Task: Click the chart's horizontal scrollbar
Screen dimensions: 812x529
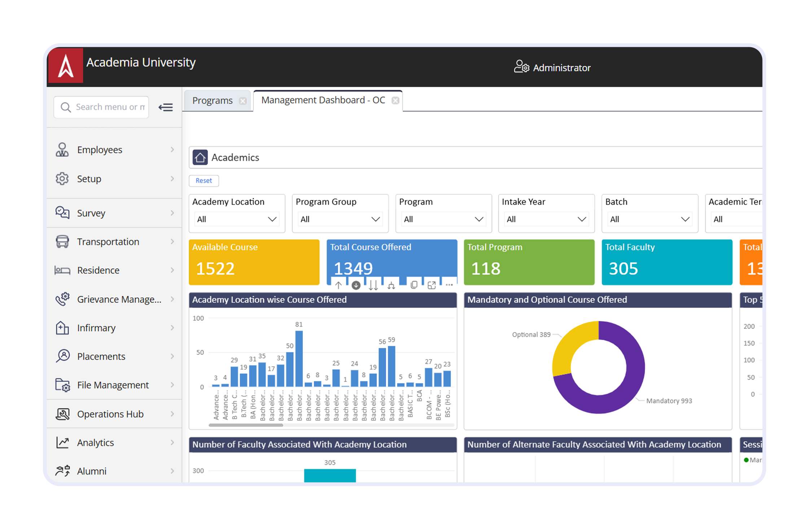Action: pos(246,425)
